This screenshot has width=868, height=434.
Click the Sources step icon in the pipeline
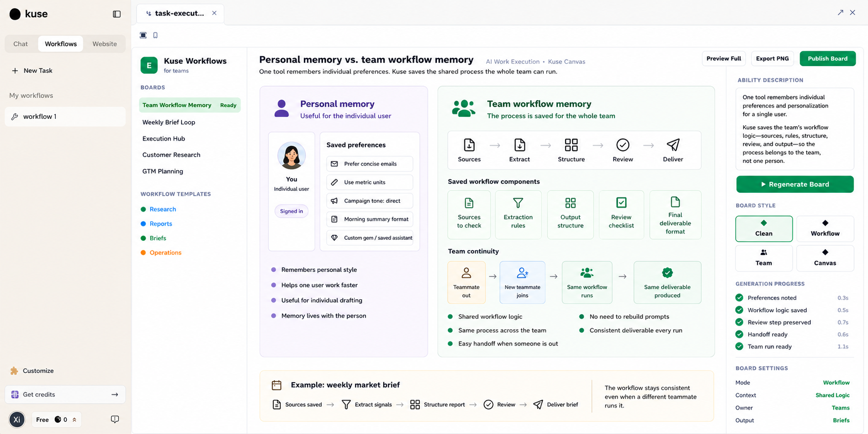[x=469, y=145]
